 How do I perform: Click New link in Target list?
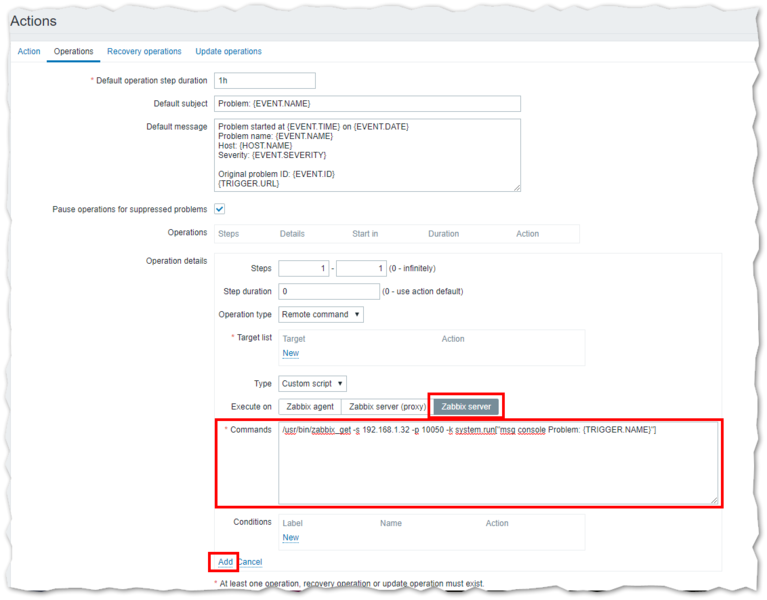click(290, 353)
